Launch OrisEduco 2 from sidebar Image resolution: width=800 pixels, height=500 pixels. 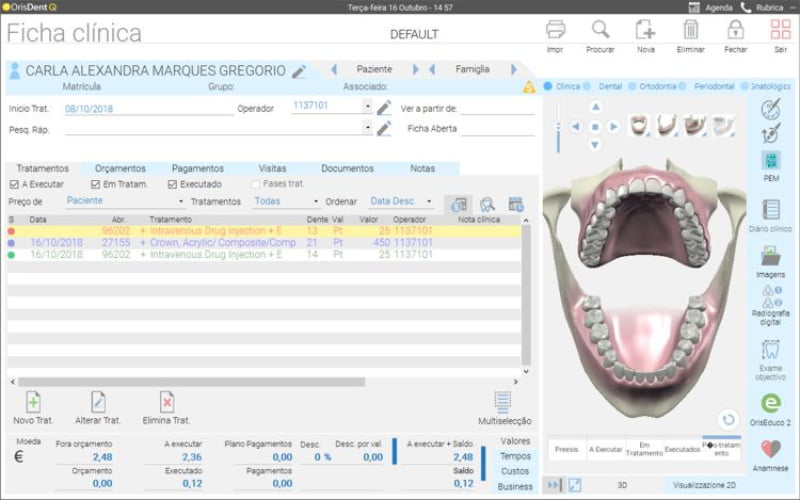770,403
